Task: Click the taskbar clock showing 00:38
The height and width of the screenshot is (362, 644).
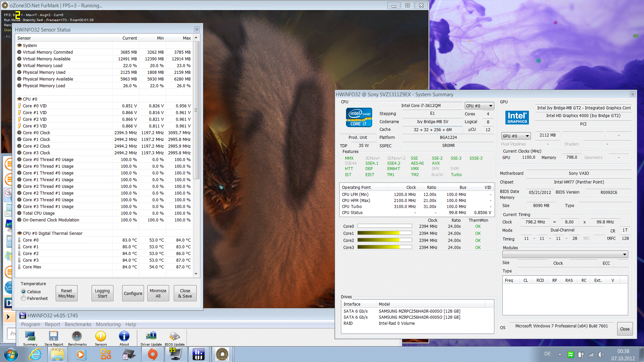Action: 623,355
